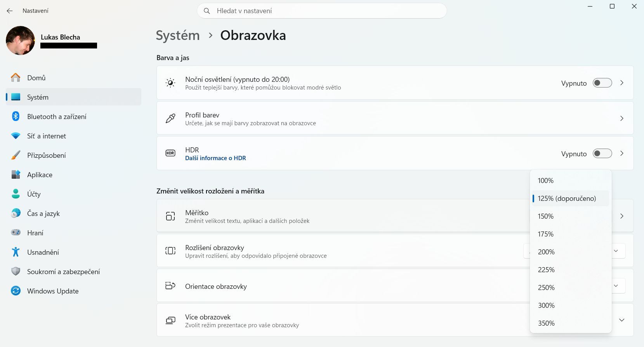The height and width of the screenshot is (347, 644).
Task: Click the Windows Update refresh icon
Action: coord(16,291)
